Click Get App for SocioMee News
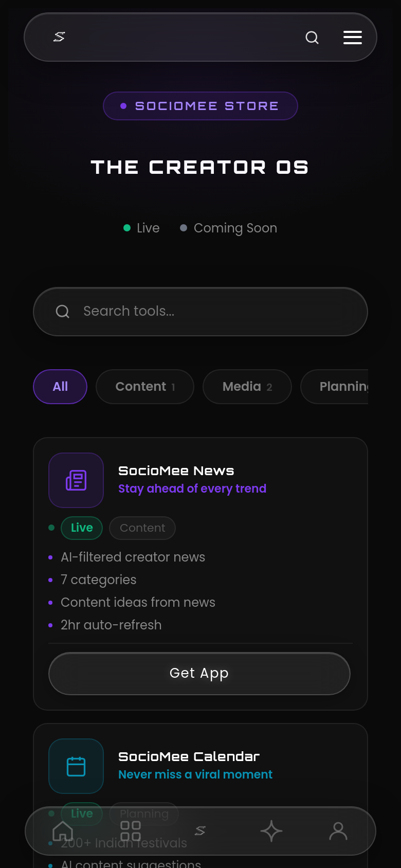The height and width of the screenshot is (868, 401). 199,674
